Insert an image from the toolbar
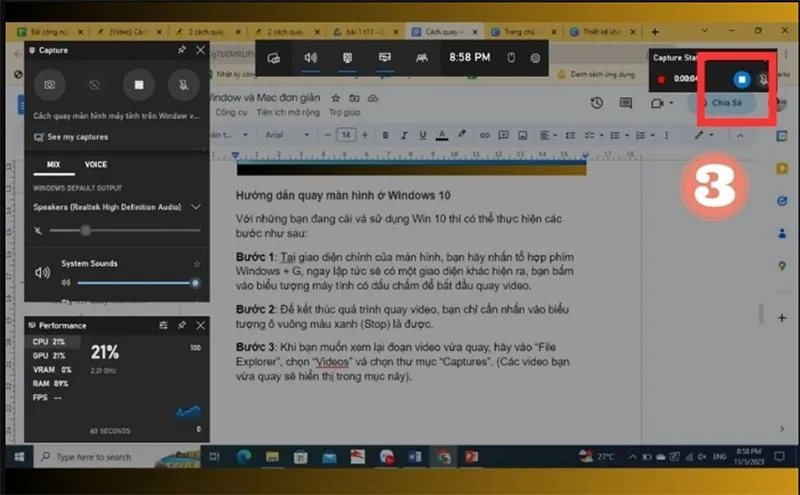 click(x=522, y=135)
